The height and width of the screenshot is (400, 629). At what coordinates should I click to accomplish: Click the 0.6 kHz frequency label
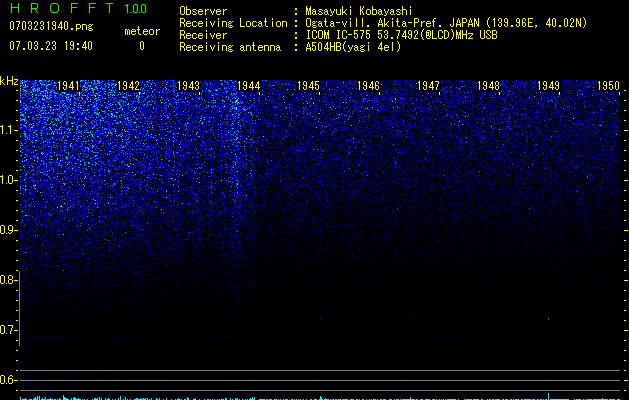(x=8, y=380)
